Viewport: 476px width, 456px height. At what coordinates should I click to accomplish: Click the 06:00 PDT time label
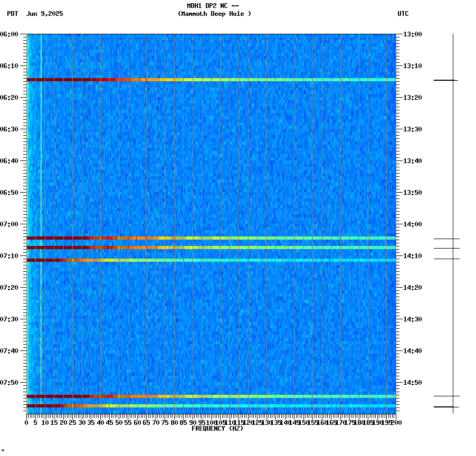coord(12,33)
